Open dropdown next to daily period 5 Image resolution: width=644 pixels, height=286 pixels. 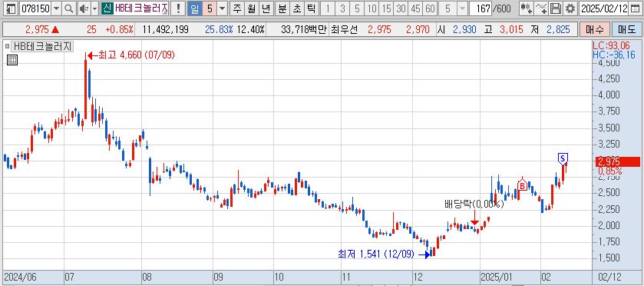[x=222, y=8]
